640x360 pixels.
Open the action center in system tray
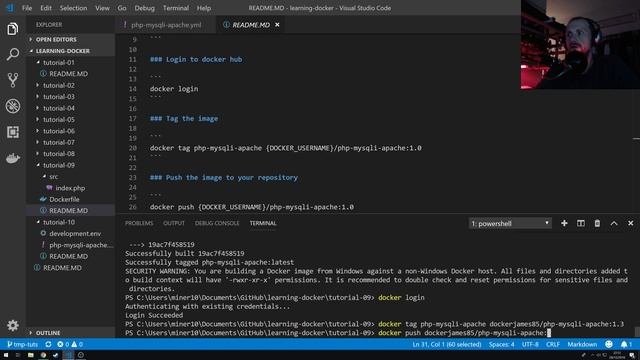coord(631,356)
